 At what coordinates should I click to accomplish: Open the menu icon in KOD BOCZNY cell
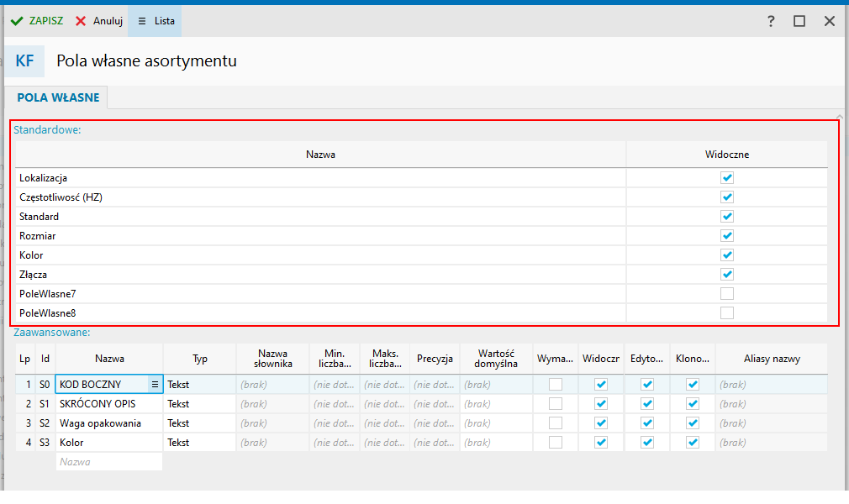coord(155,385)
